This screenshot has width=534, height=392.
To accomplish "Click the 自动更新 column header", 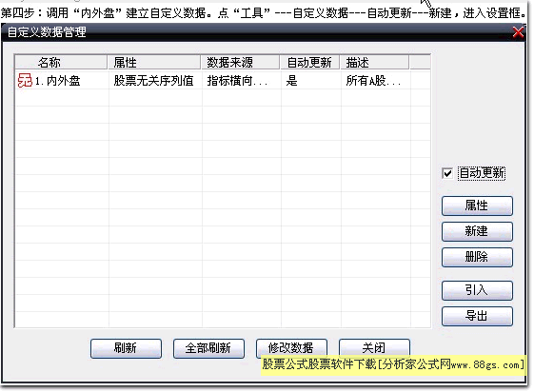I will [x=310, y=62].
